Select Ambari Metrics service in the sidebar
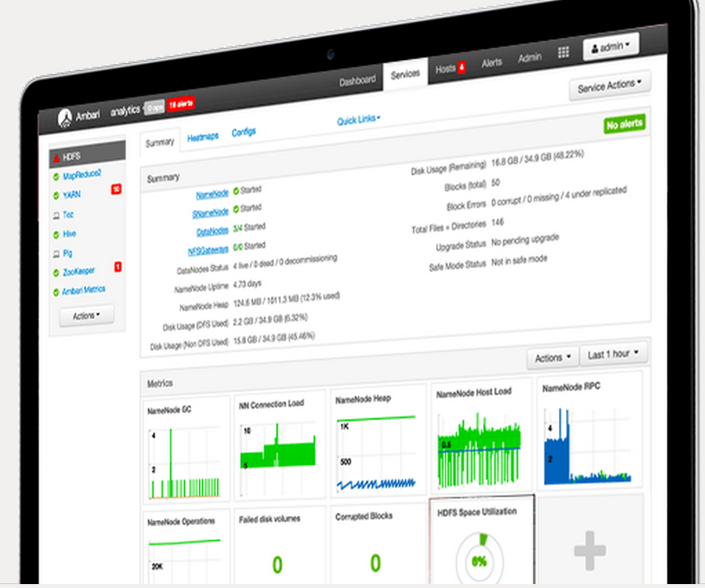 (x=84, y=290)
